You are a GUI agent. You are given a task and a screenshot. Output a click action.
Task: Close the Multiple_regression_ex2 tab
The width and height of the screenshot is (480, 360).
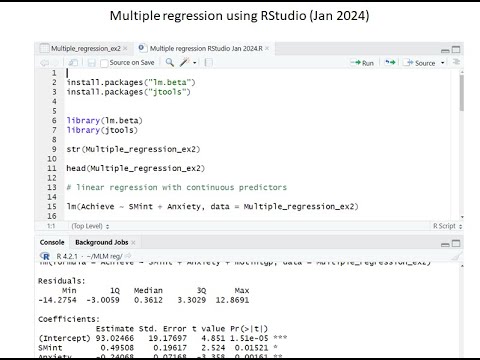125,48
